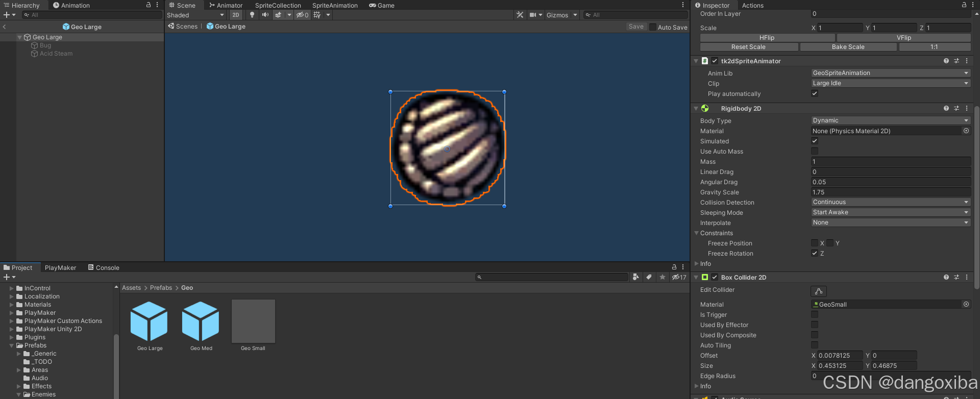Go back to Scenes breadcrumb
This screenshot has width=980, height=399.
[183, 27]
